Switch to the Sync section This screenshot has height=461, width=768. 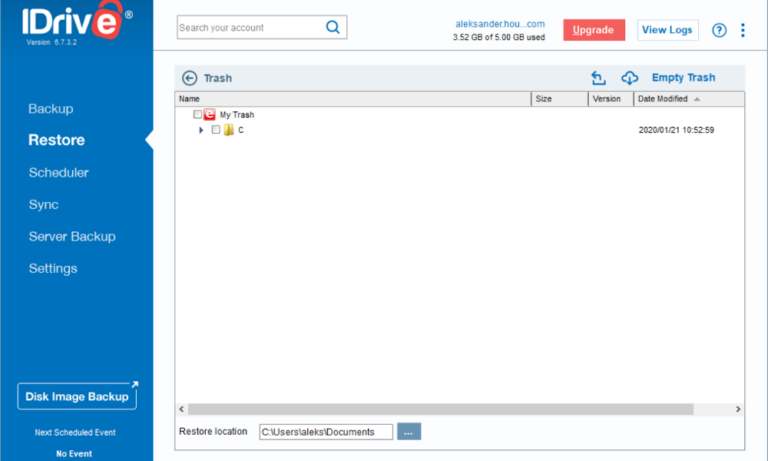44,205
